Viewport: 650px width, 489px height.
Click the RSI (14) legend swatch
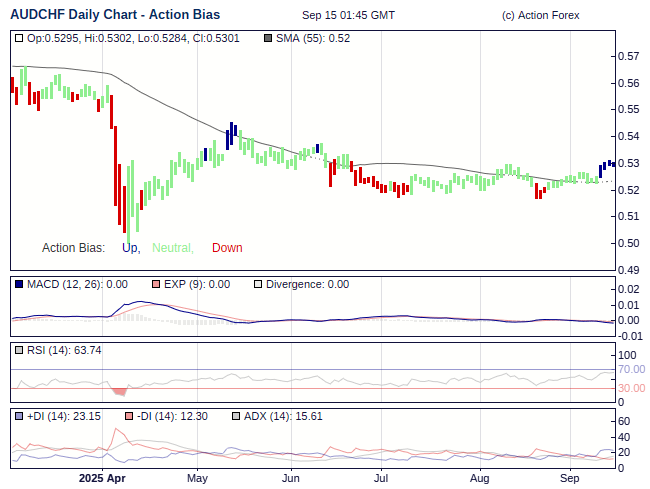click(x=19, y=350)
